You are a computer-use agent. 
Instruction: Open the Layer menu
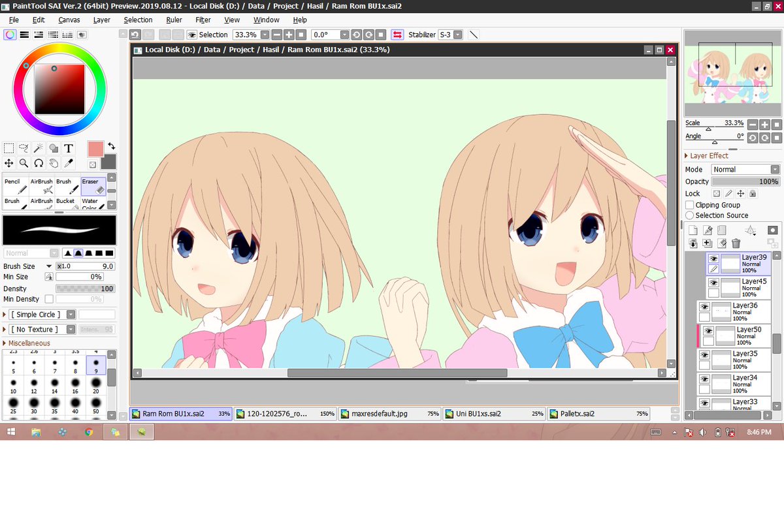[102, 20]
